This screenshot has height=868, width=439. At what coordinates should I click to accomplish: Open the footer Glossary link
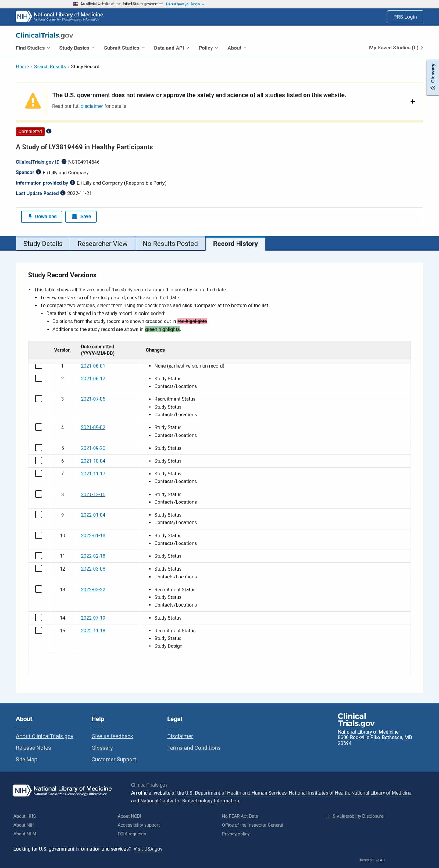[x=102, y=748]
